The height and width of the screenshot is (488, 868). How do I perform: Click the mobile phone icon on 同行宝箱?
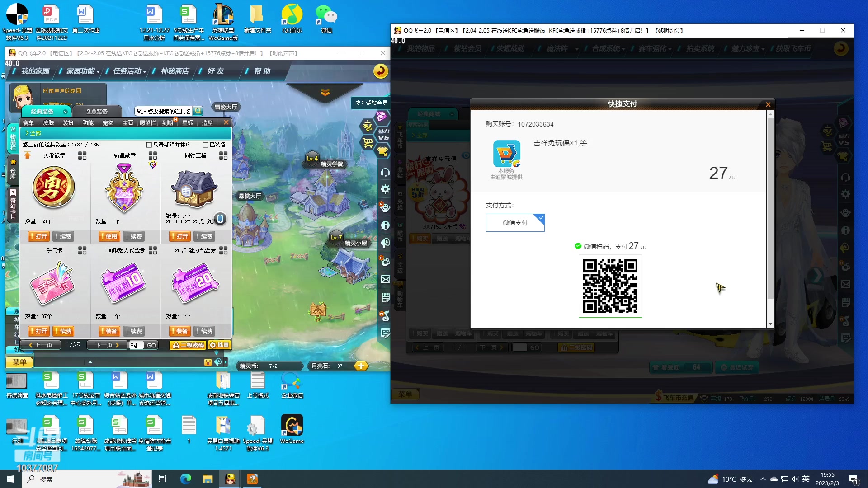220,219
